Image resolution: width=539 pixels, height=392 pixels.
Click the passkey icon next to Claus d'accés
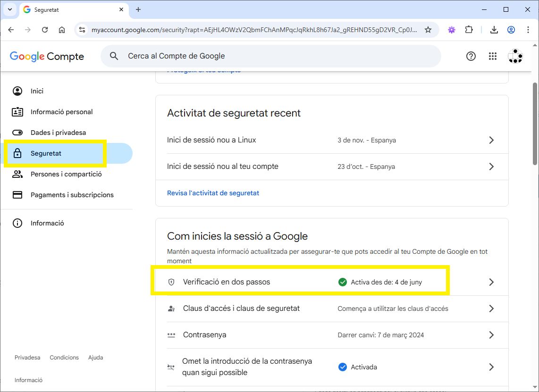coord(171,308)
